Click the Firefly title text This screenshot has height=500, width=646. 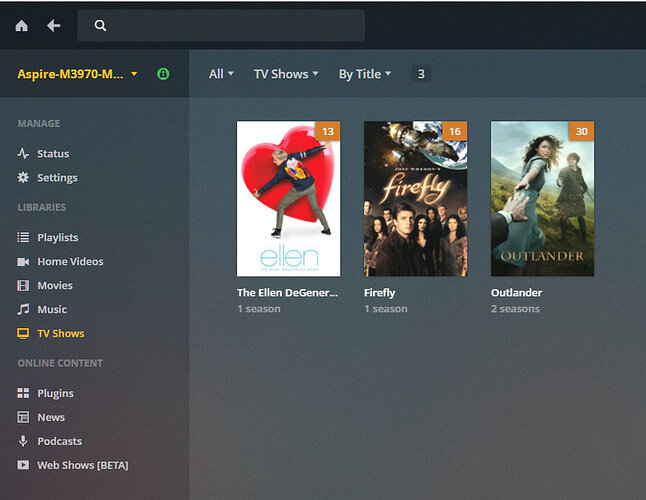point(379,293)
